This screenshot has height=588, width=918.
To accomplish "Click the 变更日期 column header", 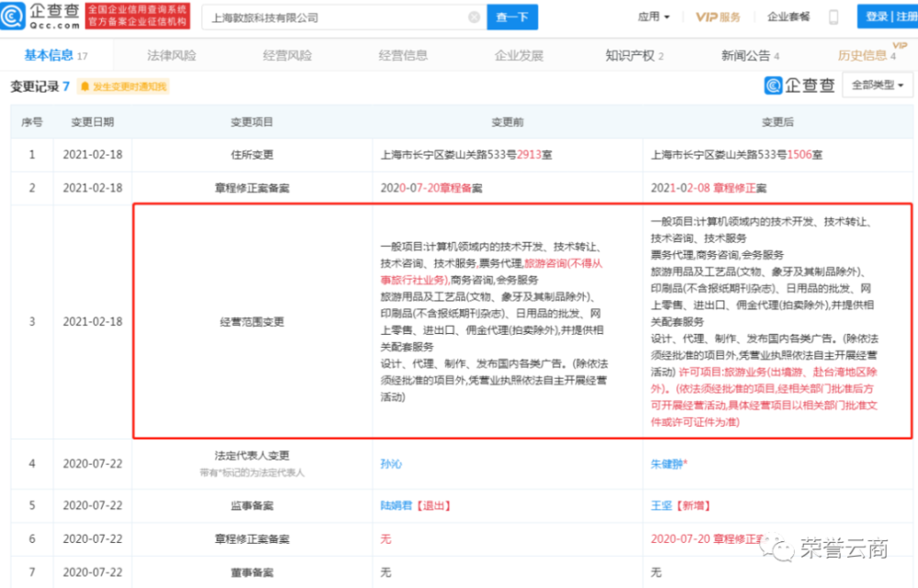I will (93, 122).
